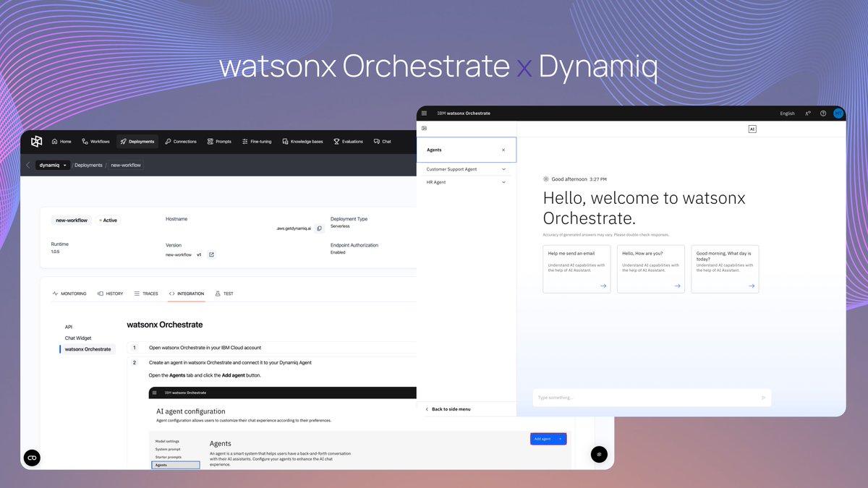
Task: Select the Integration tab
Action: tap(187, 294)
